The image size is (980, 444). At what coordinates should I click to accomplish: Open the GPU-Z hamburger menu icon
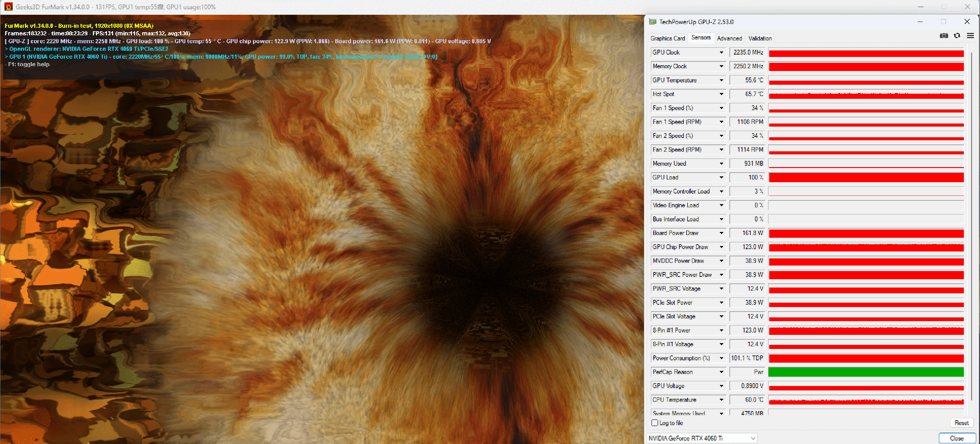coord(970,36)
